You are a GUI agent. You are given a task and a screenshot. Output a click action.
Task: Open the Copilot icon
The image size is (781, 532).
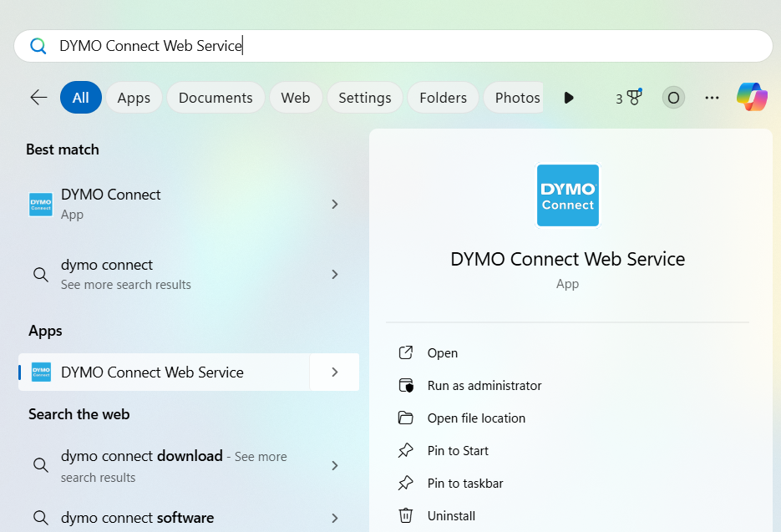752,97
